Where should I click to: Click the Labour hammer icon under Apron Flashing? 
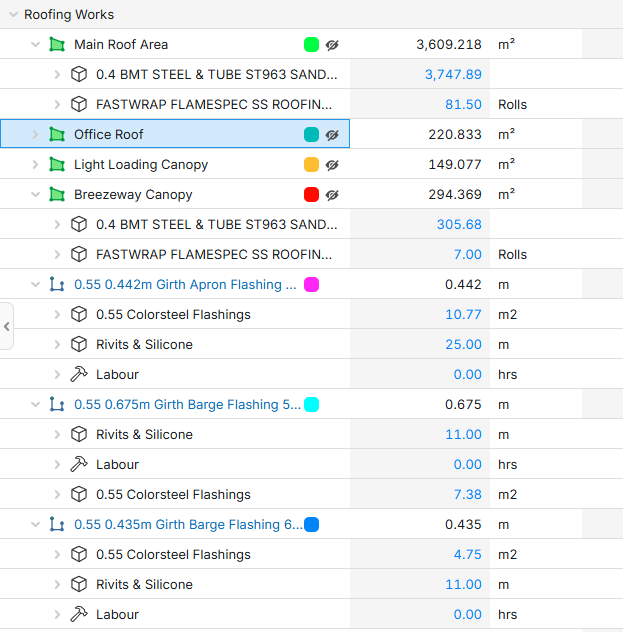pyautogui.click(x=79, y=375)
